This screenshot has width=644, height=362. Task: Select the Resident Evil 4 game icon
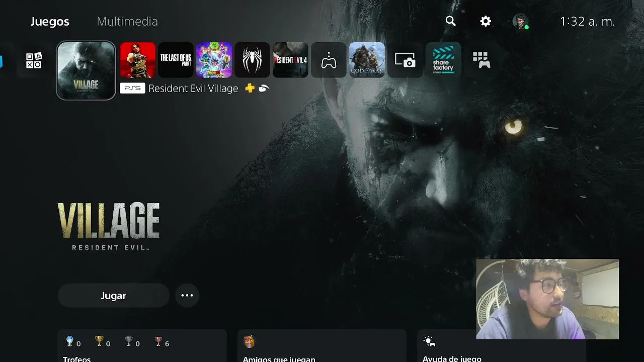click(x=290, y=60)
